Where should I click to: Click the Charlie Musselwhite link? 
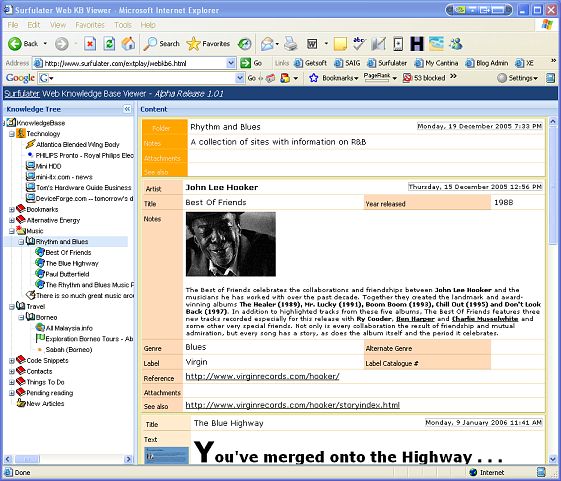pos(485,319)
